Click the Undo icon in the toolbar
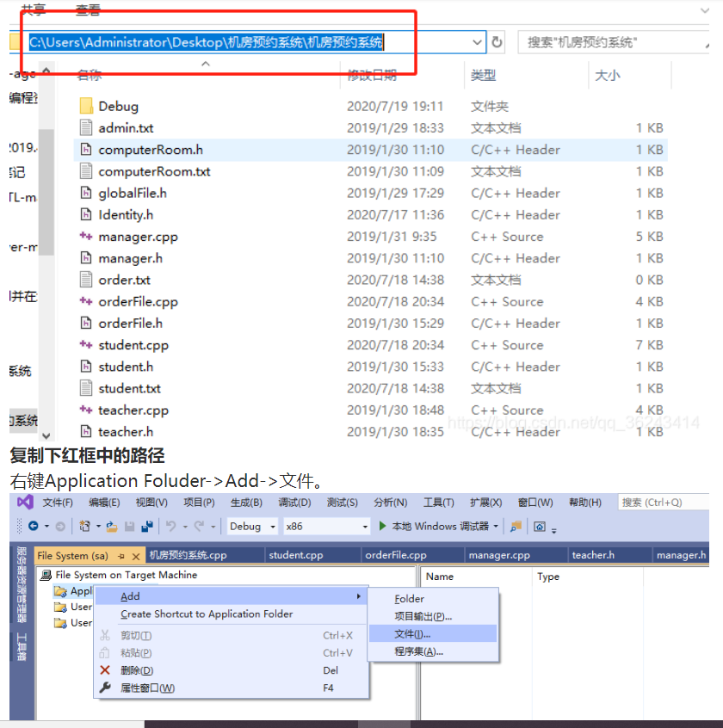723x728 pixels. [x=170, y=525]
